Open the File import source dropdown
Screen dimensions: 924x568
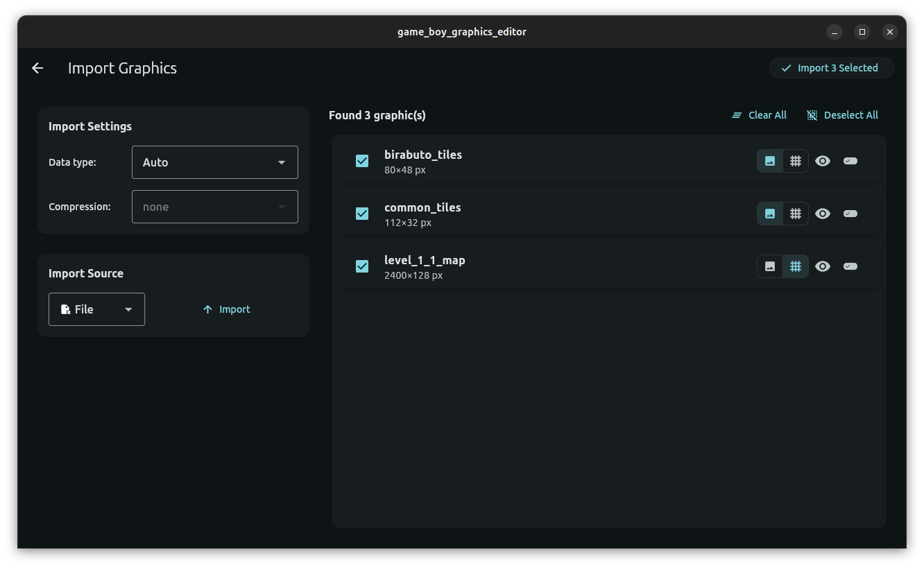tap(96, 309)
